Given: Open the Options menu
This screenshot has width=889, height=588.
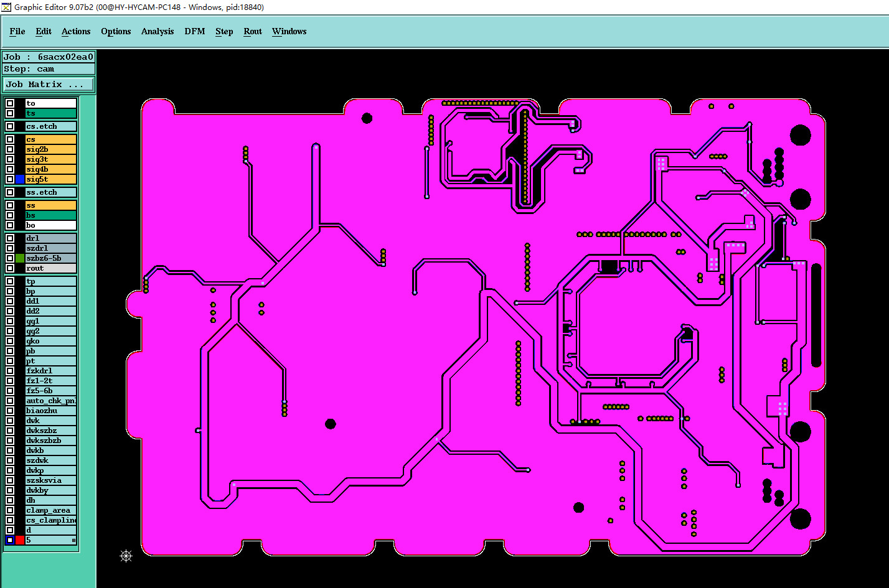Looking at the screenshot, I should point(116,31).
